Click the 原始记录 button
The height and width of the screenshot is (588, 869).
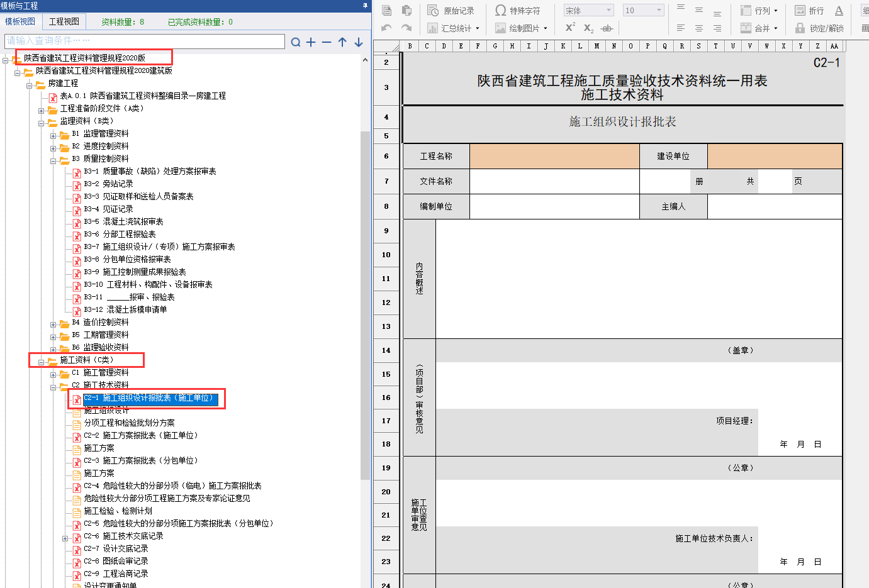[451, 11]
